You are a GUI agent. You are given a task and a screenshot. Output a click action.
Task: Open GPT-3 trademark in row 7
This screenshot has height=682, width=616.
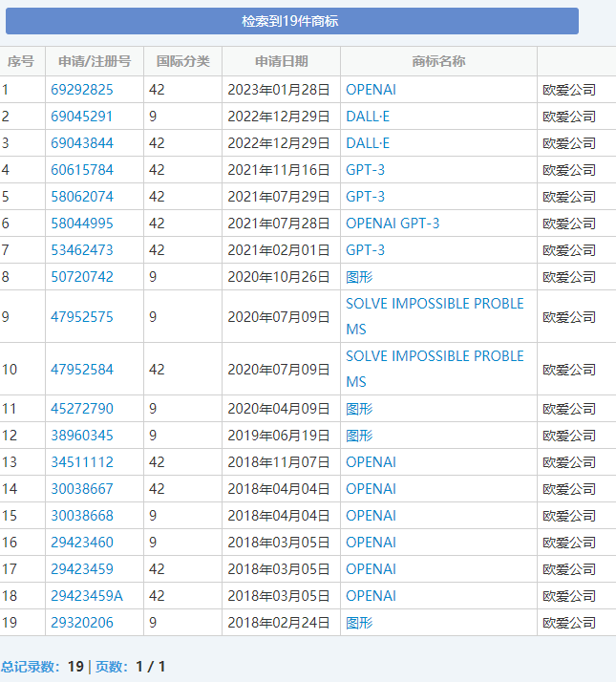(x=366, y=250)
